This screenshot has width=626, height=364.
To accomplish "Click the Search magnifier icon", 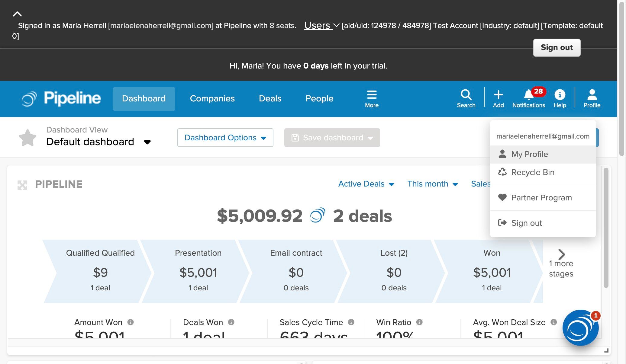I will point(466,95).
